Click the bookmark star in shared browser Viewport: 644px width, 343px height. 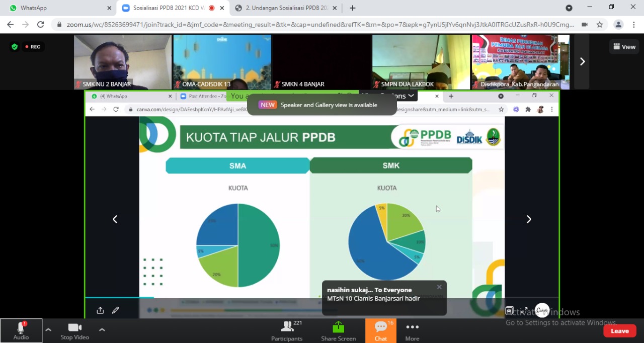coord(501,109)
